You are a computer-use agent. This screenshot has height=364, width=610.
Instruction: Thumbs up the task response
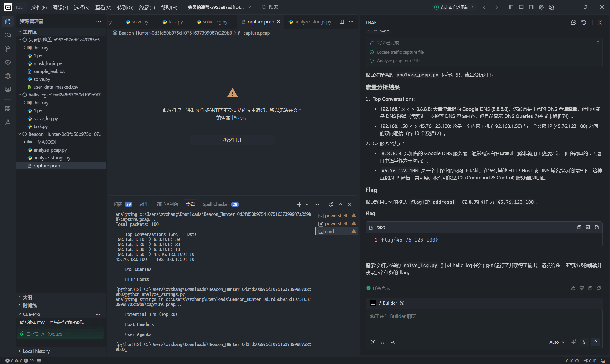point(573,288)
